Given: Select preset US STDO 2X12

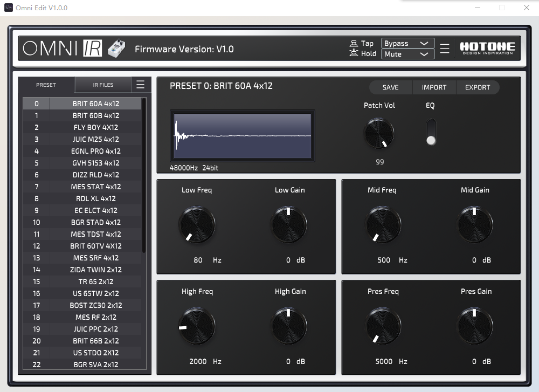Looking at the screenshot, I should [x=82, y=353].
